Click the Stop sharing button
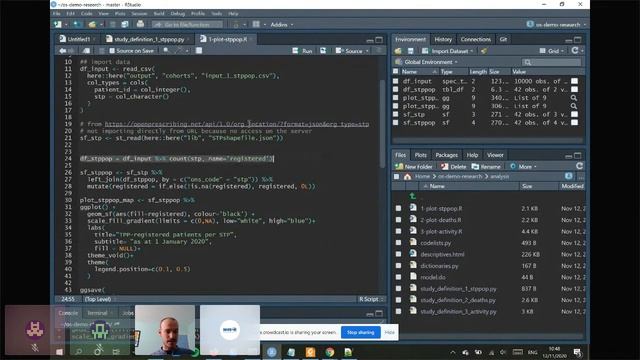The height and width of the screenshot is (360, 640). [x=360, y=332]
